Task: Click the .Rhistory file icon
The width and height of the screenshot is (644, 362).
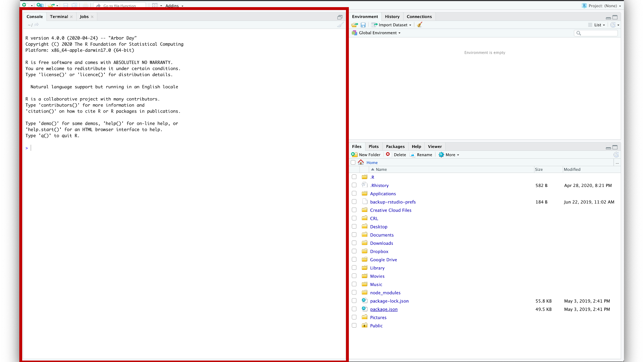Action: point(365,185)
